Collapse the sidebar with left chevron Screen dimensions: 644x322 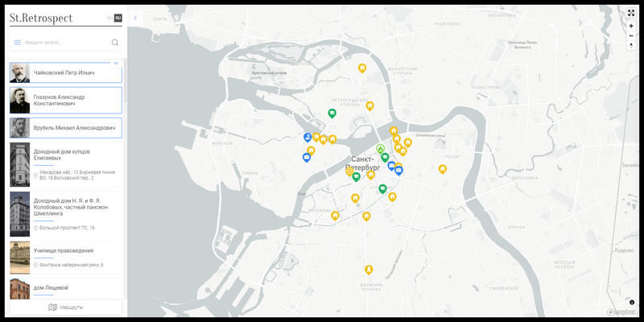pos(135,17)
